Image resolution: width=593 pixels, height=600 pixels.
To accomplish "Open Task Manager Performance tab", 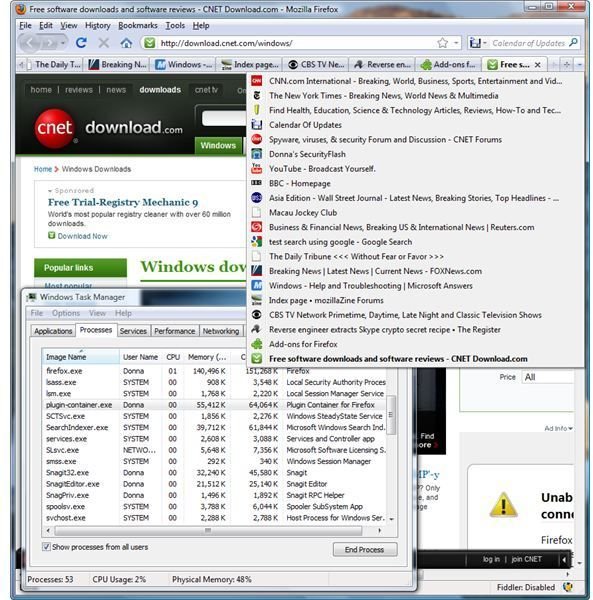I will (174, 331).
